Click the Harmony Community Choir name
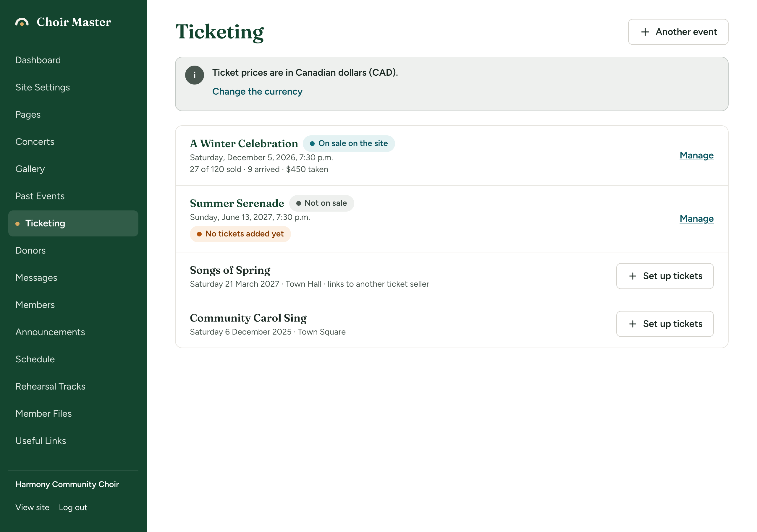The width and height of the screenshot is (757, 532). point(67,484)
